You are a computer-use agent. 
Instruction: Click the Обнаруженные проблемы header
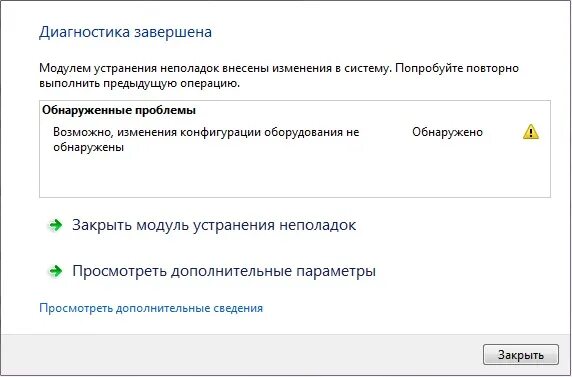tap(119, 110)
